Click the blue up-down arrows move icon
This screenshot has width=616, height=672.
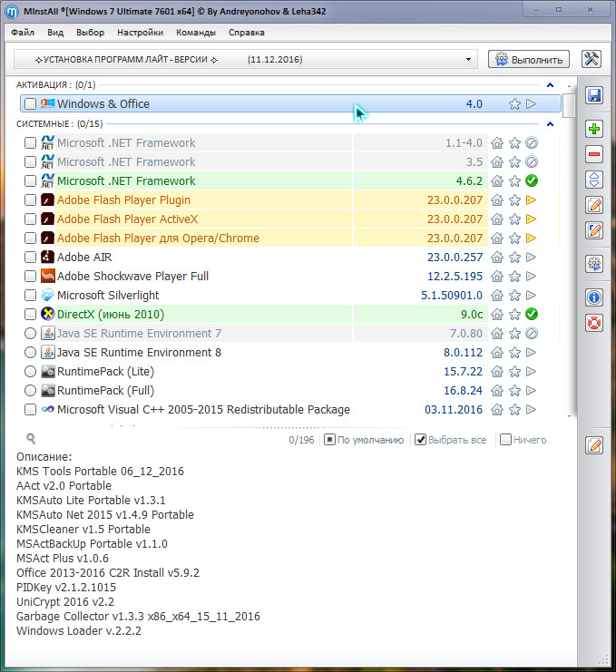[594, 180]
